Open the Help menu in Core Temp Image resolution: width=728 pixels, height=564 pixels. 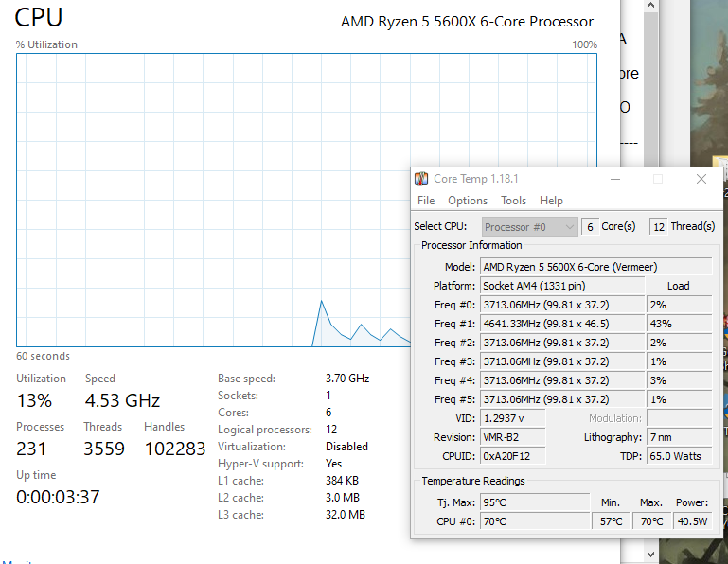551,201
